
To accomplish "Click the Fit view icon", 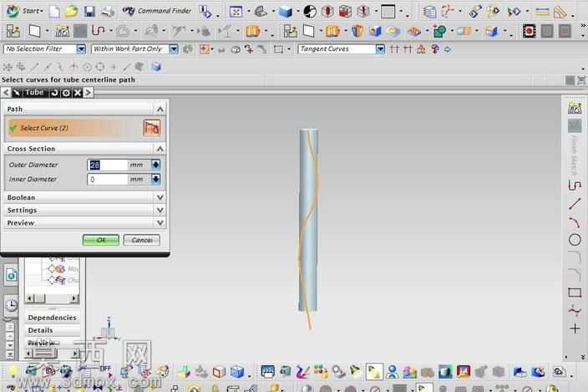I will click(x=236, y=12).
